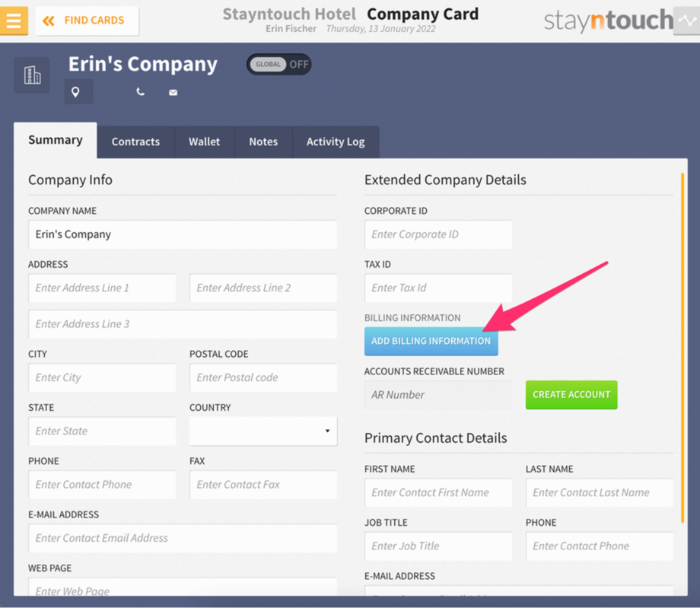Screen dimensions: 700x608
Task: Click the Contact Fax field
Action: pos(263,485)
